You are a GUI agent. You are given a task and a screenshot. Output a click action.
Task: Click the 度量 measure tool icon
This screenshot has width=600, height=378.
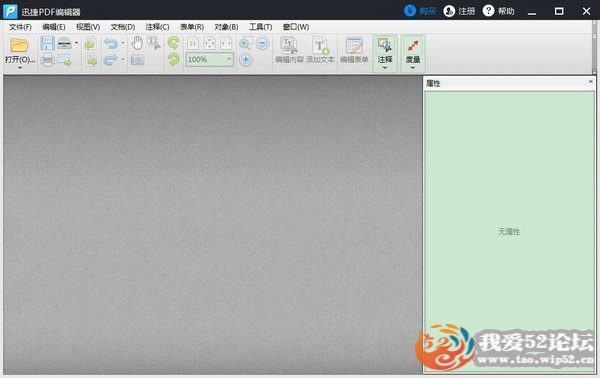pos(413,46)
